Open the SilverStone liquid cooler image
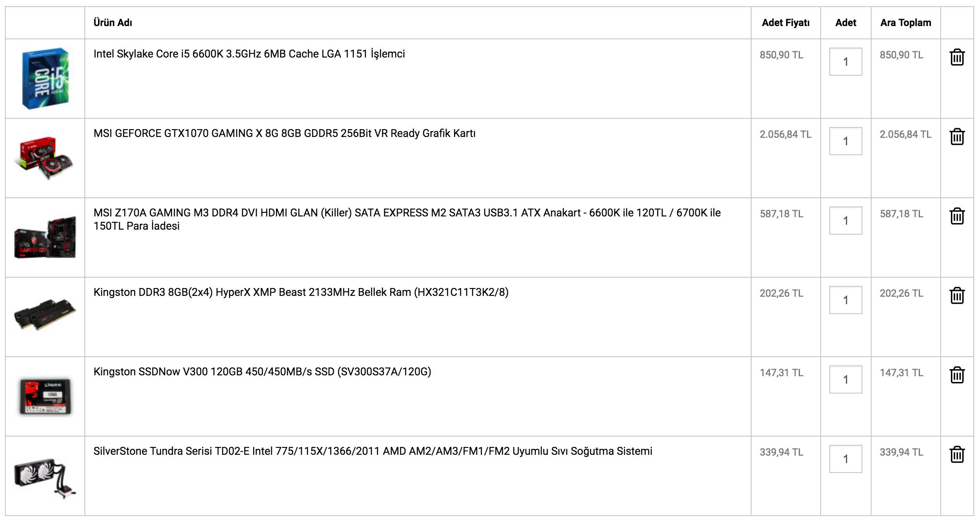980x521 pixels. coord(45,477)
